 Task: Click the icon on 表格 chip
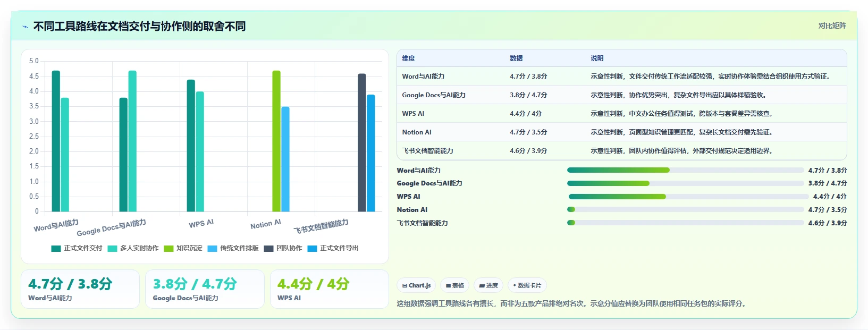tap(448, 286)
